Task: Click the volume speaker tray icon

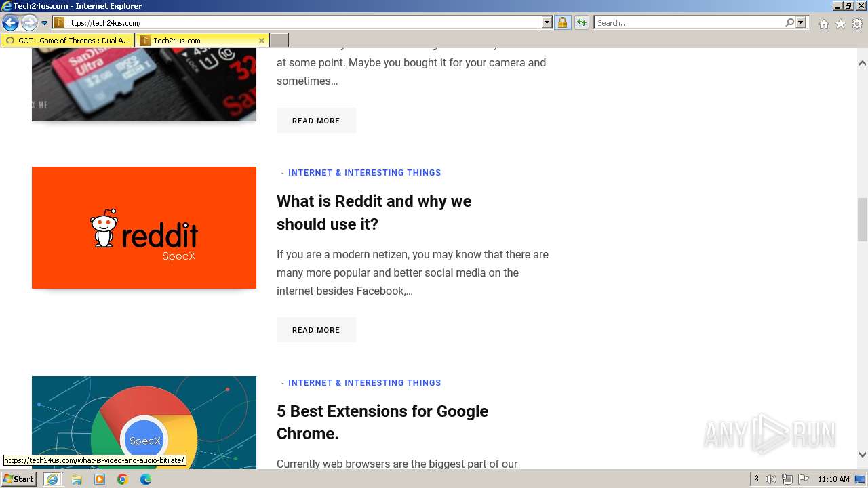Action: pos(771,479)
